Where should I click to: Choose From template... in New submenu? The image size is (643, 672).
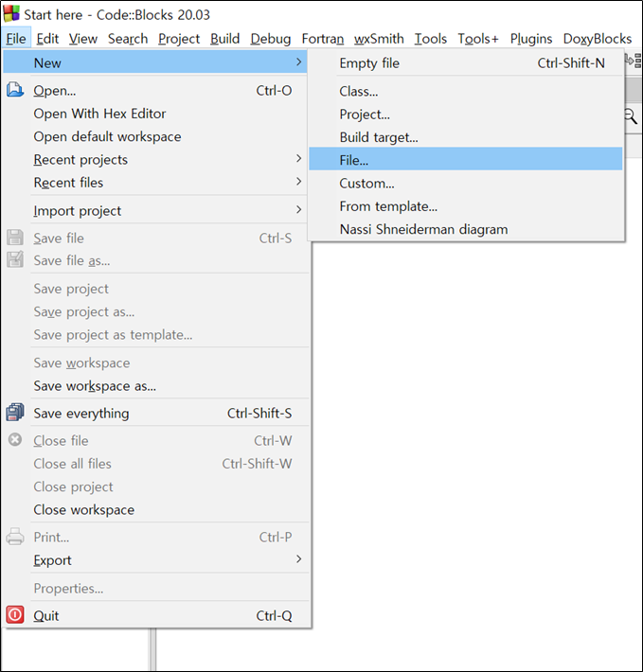point(466,206)
